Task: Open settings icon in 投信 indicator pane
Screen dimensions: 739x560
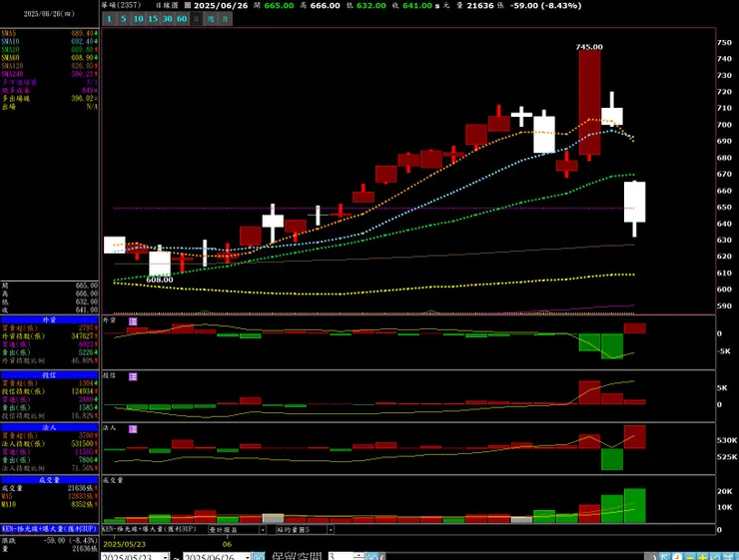Action: (133, 376)
